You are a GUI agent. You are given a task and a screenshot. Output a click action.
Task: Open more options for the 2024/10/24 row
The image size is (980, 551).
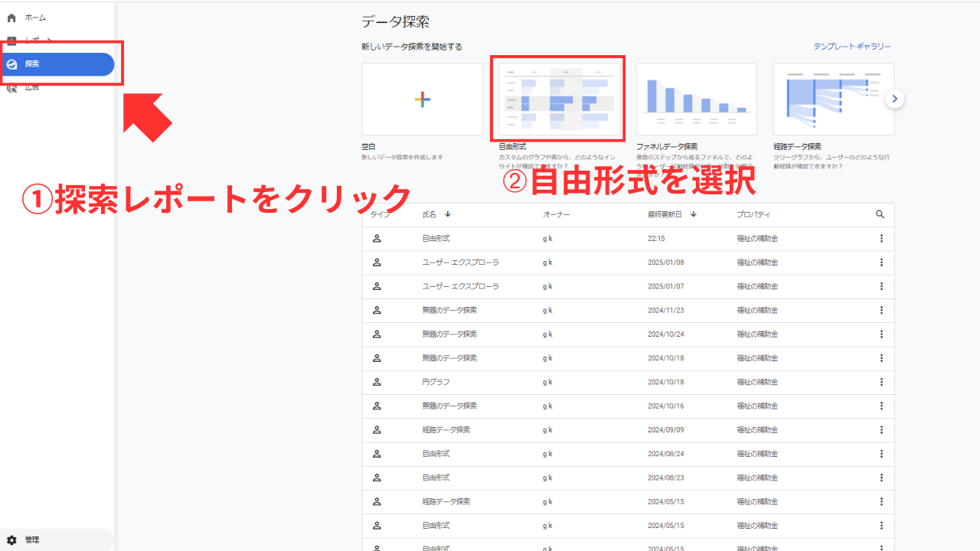pos(881,334)
